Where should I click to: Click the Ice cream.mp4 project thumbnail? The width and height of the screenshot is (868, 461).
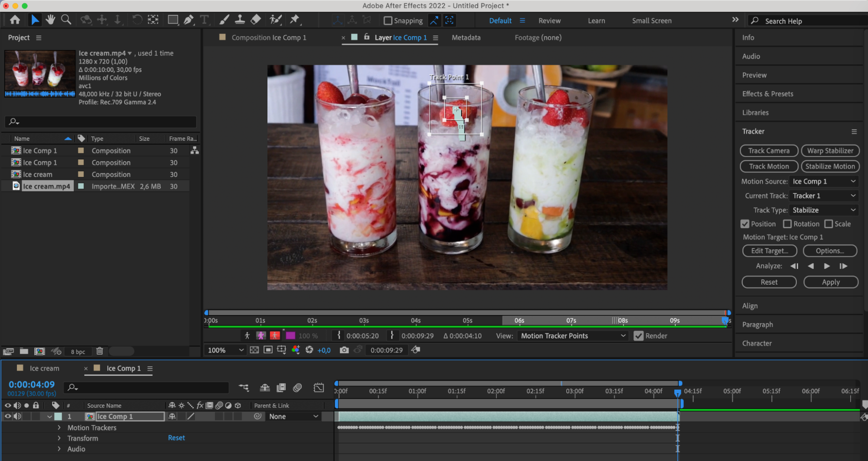[40, 73]
